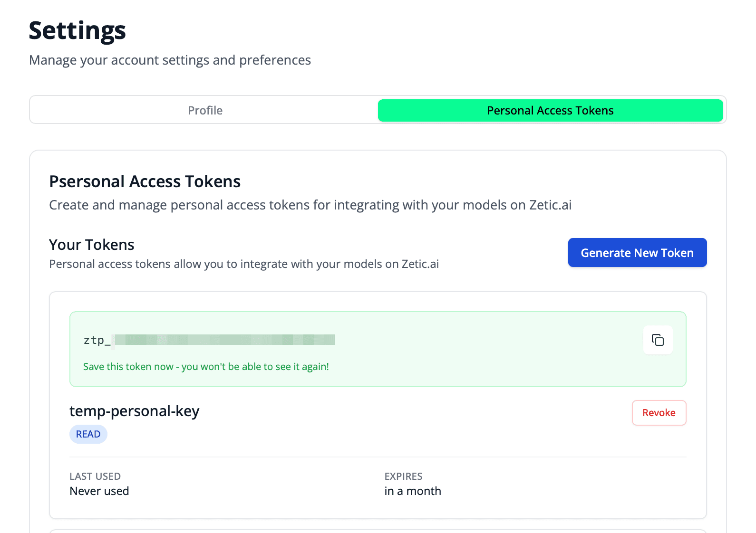Click the Your Tokens heading
Image resolution: width=756 pixels, height=533 pixels.
click(x=91, y=244)
